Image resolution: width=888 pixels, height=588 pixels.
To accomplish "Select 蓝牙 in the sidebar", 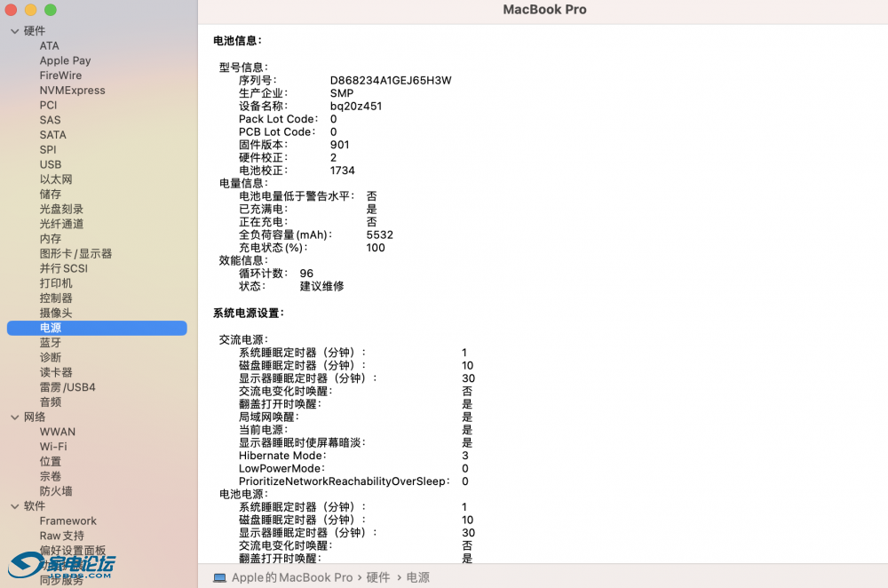I will 51,343.
